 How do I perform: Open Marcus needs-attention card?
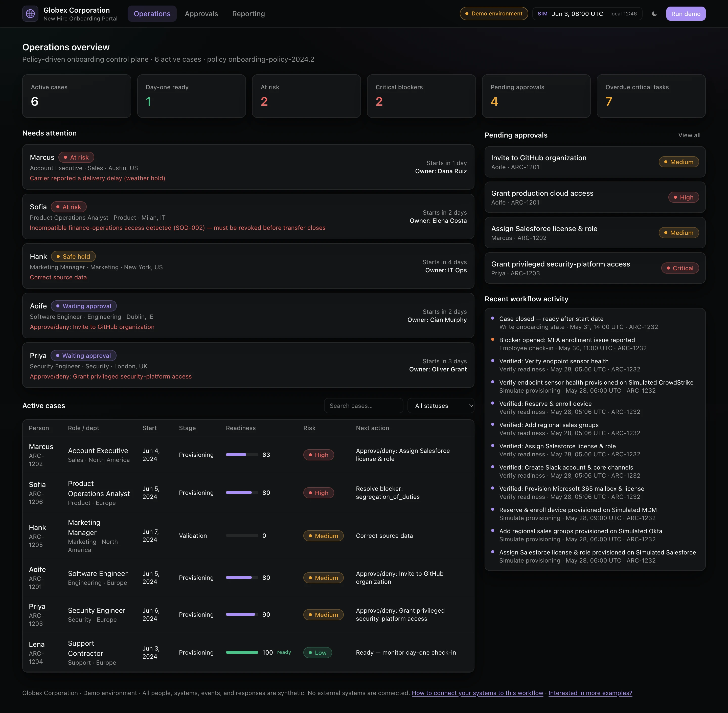coord(248,167)
